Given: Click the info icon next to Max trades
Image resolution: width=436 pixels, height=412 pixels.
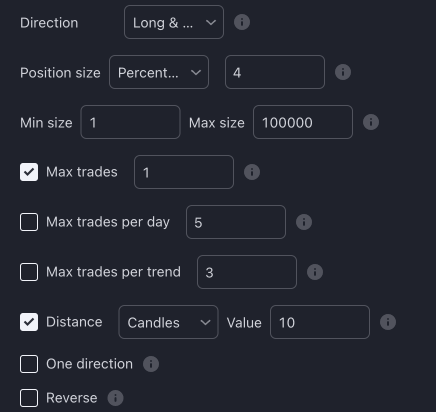Looking at the screenshot, I should pyautogui.click(x=252, y=172).
